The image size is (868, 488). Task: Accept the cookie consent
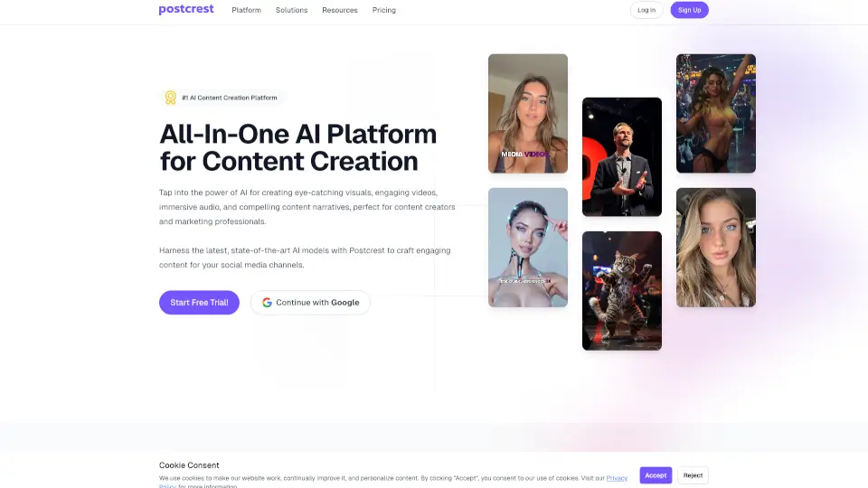pos(656,475)
